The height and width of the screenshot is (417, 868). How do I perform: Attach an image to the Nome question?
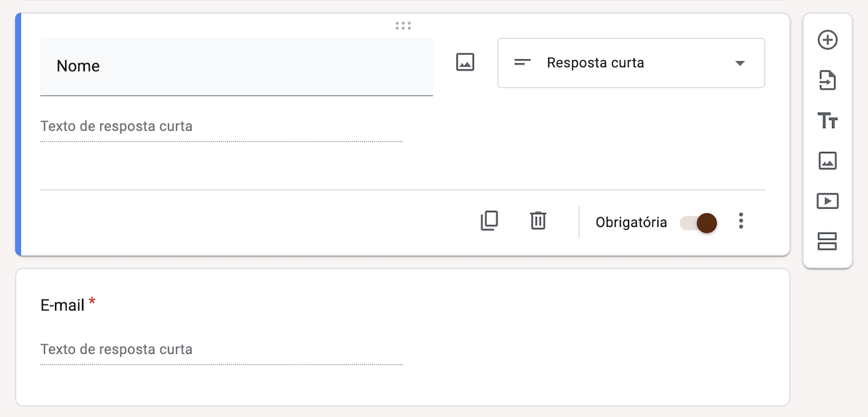[x=465, y=62]
